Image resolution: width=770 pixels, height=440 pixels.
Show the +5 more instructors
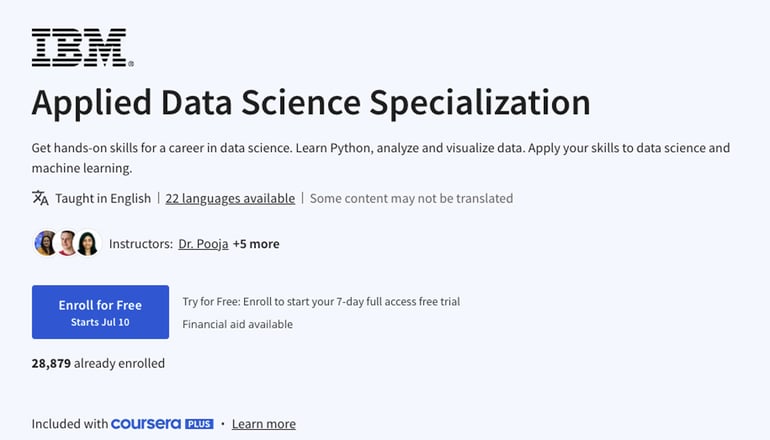pos(256,243)
